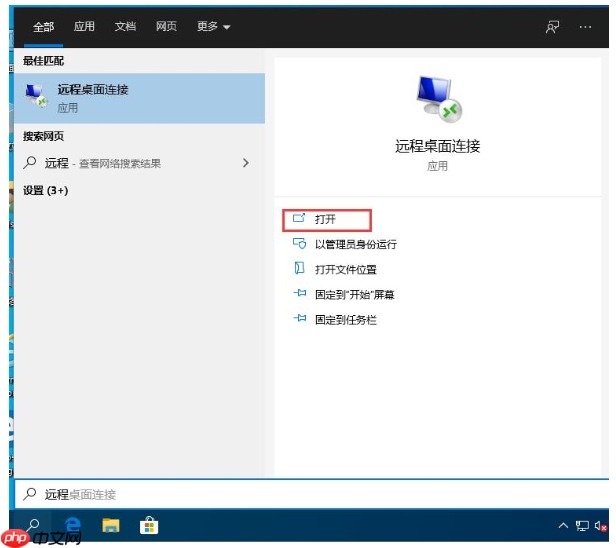Open File Explorer from the taskbar
The image size is (616, 548).
[x=111, y=525]
